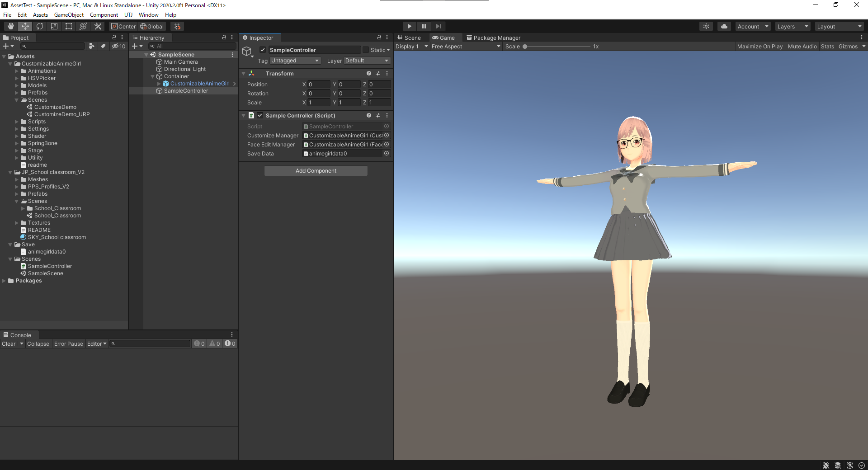
Task: Open Transform component help icon
Action: 369,73
